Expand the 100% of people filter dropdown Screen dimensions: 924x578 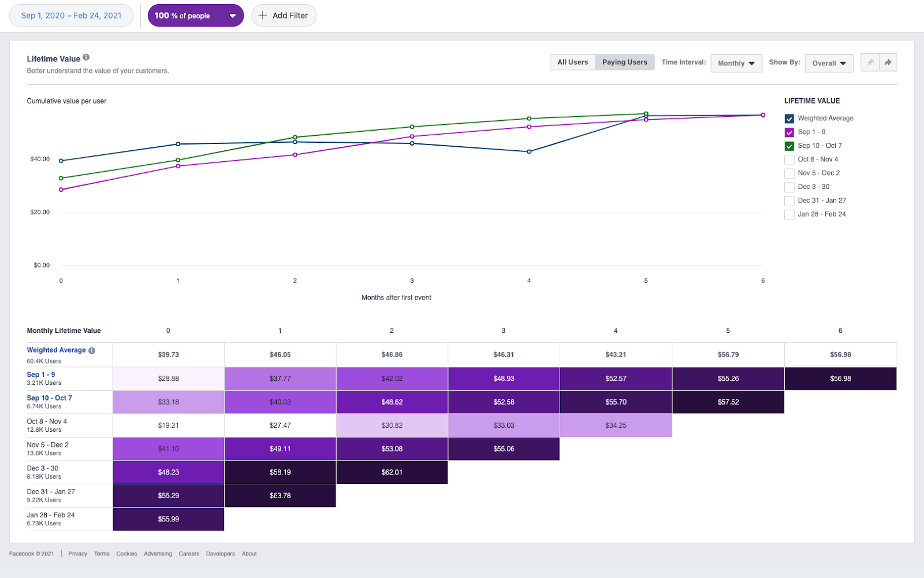tap(195, 16)
